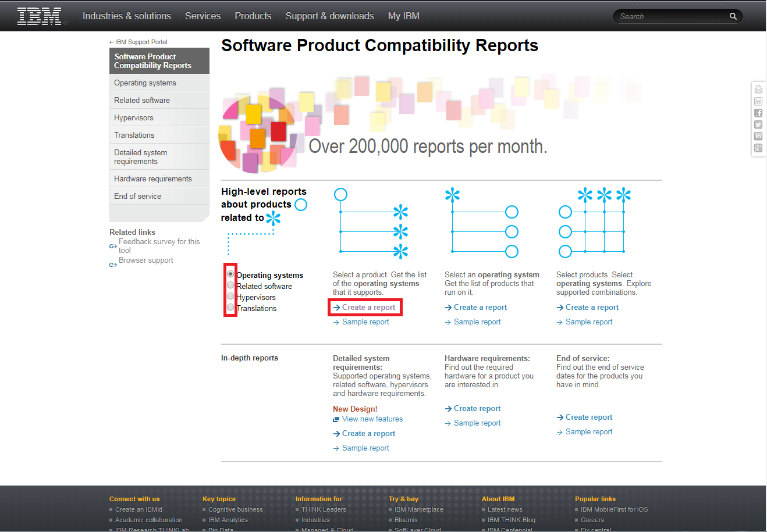Open Translations in the sidebar
The image size is (767, 532).
coord(159,135)
